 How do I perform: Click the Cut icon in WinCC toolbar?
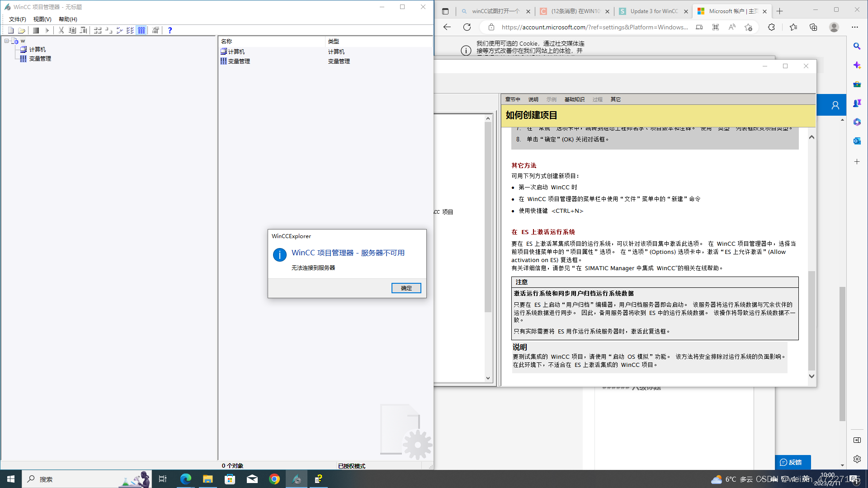point(61,30)
